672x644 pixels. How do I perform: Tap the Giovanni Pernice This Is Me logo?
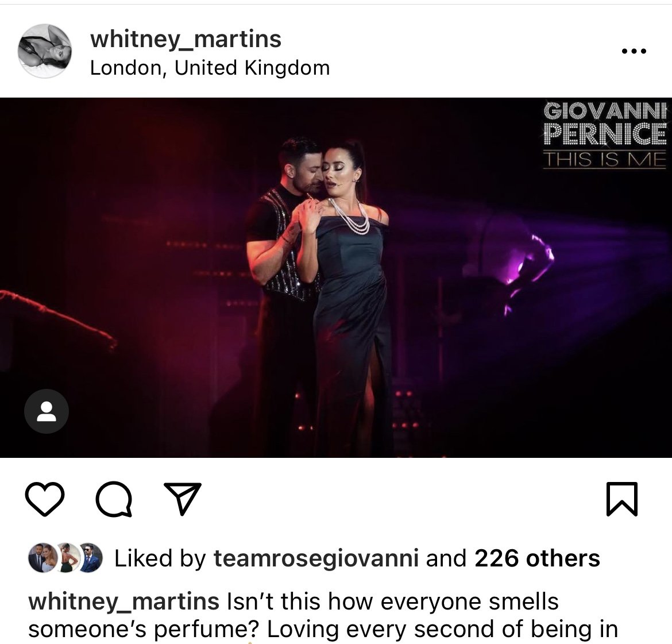tap(605, 134)
